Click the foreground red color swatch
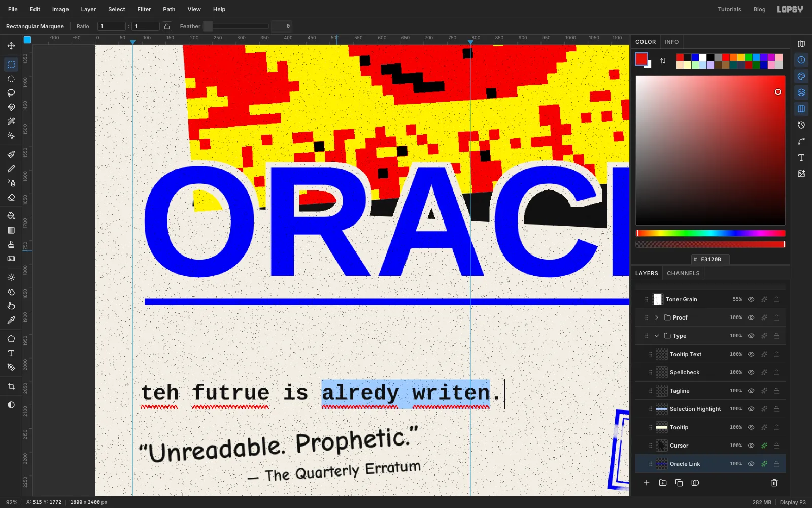The image size is (812, 508). [x=641, y=59]
